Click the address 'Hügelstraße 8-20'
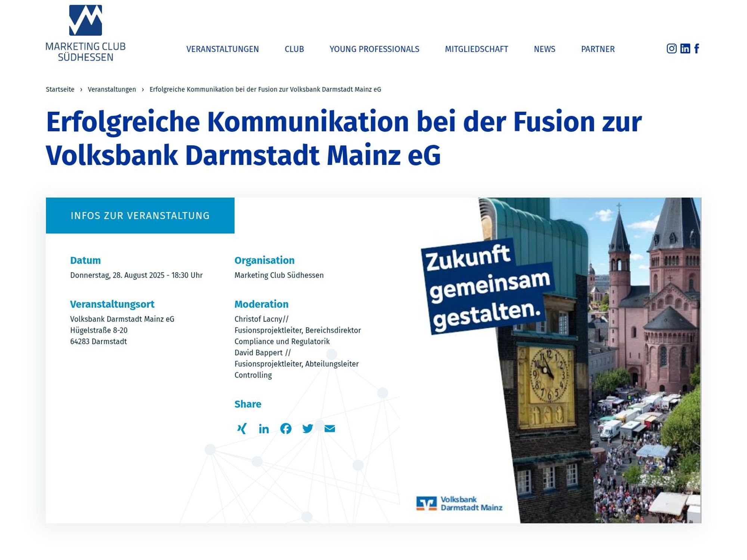747x560 pixels. pyautogui.click(x=99, y=330)
